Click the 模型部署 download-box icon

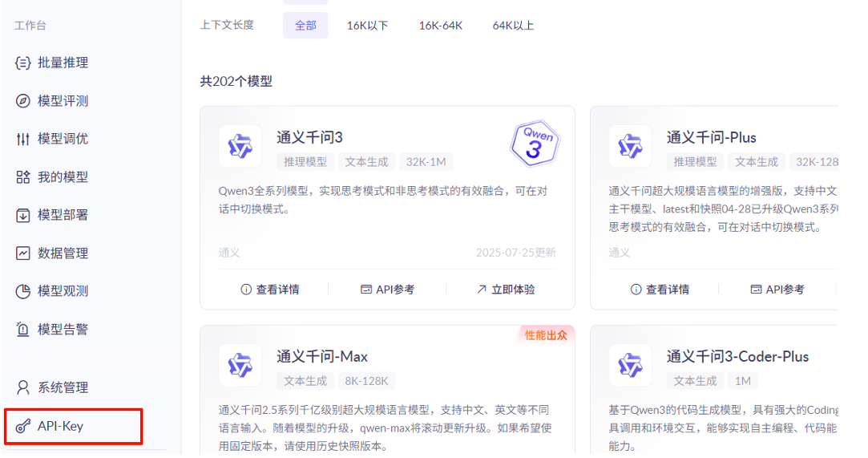pyautogui.click(x=22, y=216)
